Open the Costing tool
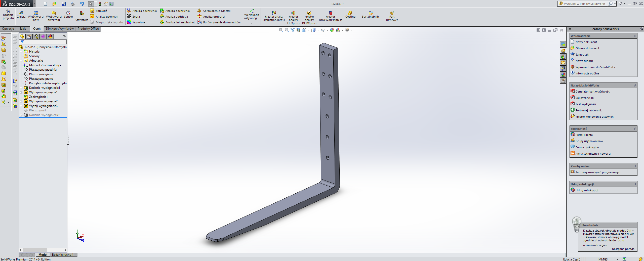 [350, 15]
